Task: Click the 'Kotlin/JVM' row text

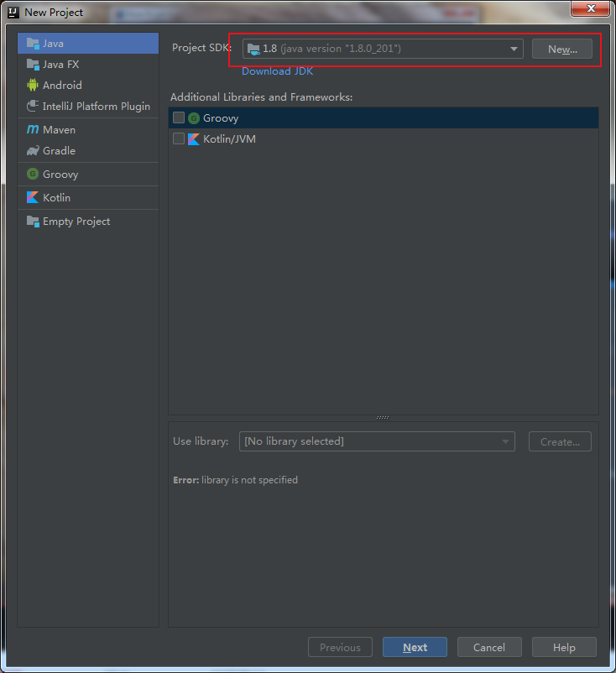Action: 229,139
